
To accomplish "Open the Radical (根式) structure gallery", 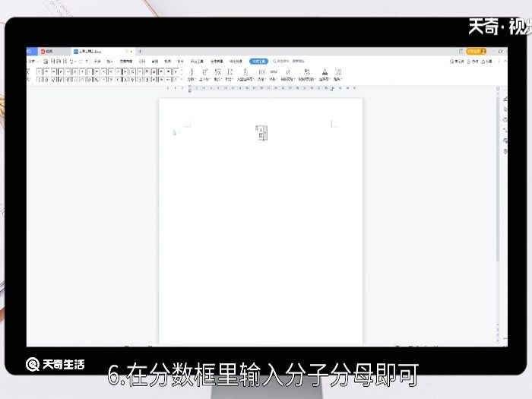I will [218, 74].
